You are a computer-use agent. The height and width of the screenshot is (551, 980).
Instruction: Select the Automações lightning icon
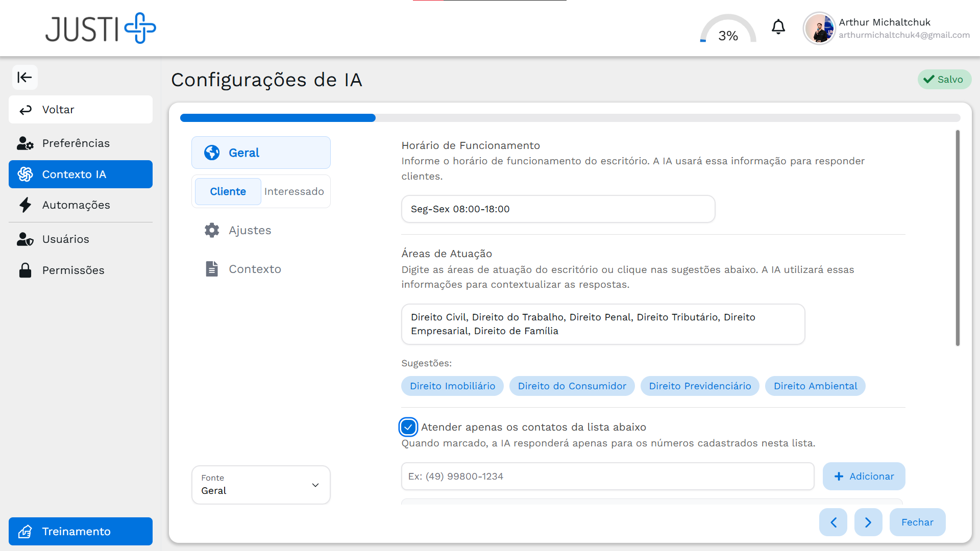[x=25, y=205]
